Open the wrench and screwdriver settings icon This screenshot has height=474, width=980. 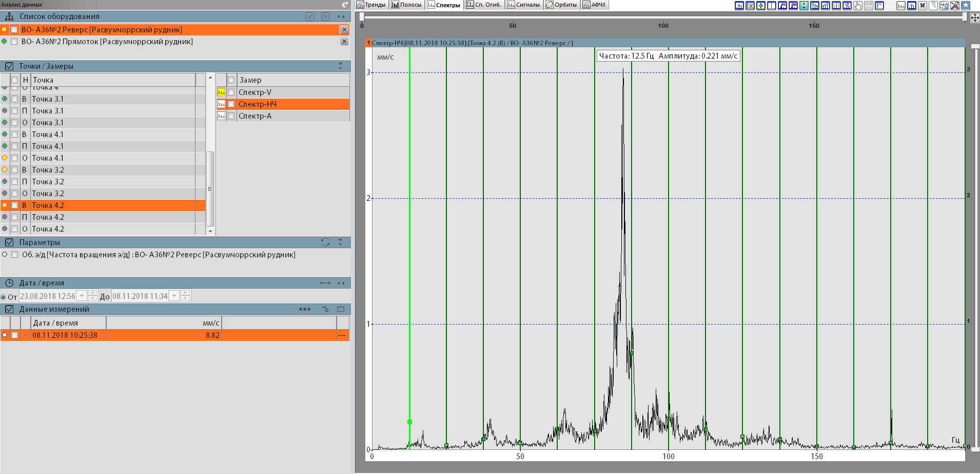tap(955, 6)
